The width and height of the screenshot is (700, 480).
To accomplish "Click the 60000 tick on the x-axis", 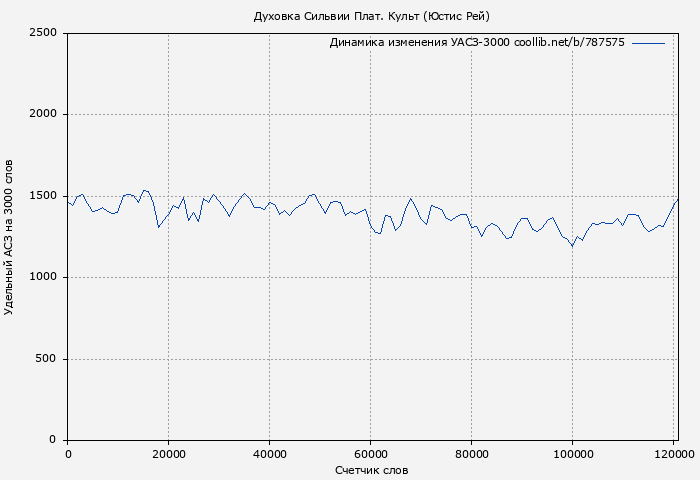I will click(371, 454).
